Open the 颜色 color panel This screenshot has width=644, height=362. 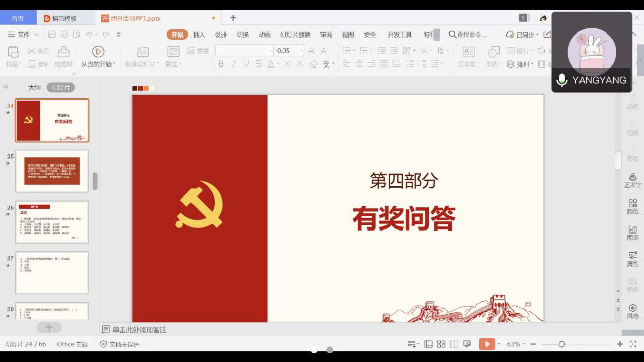pos(633,207)
